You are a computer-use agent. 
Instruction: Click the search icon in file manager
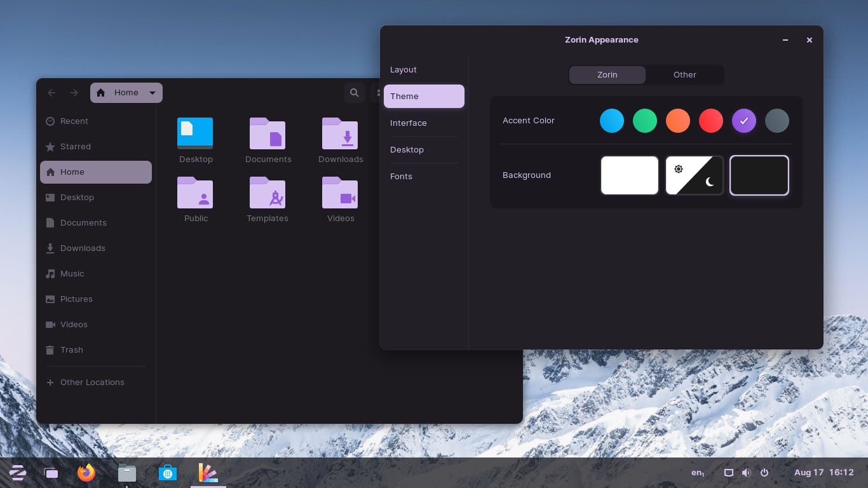[x=354, y=93]
